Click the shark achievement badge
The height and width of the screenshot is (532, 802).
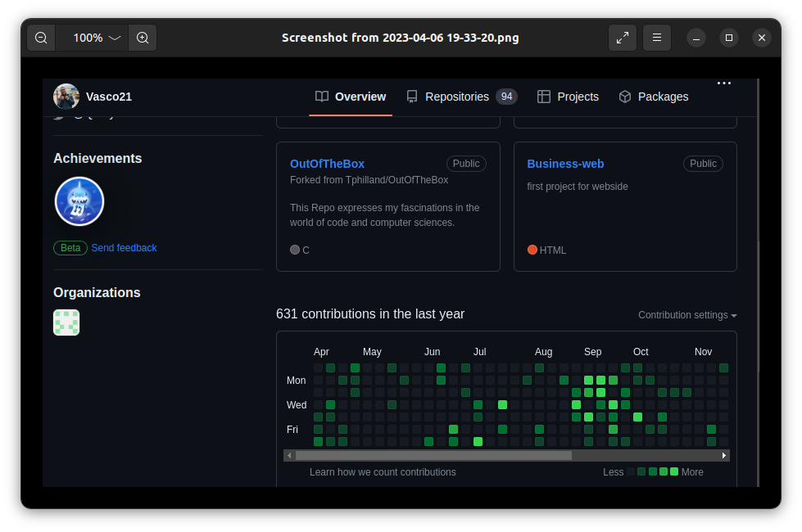pos(79,201)
